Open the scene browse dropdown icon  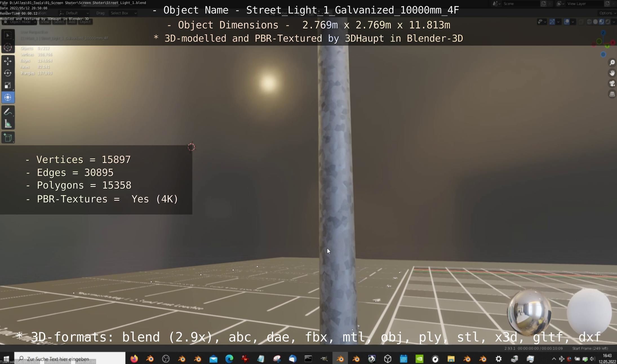coord(496,4)
